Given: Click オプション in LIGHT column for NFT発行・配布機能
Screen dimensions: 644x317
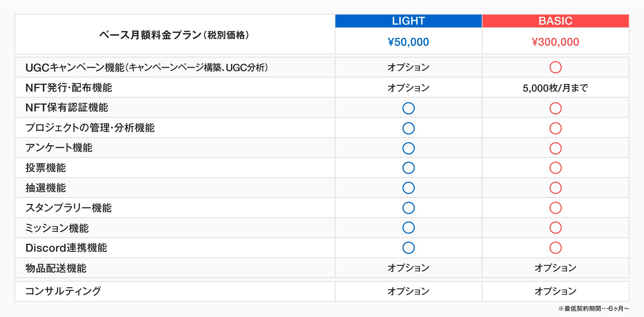Looking at the screenshot, I should pyautogui.click(x=408, y=88).
